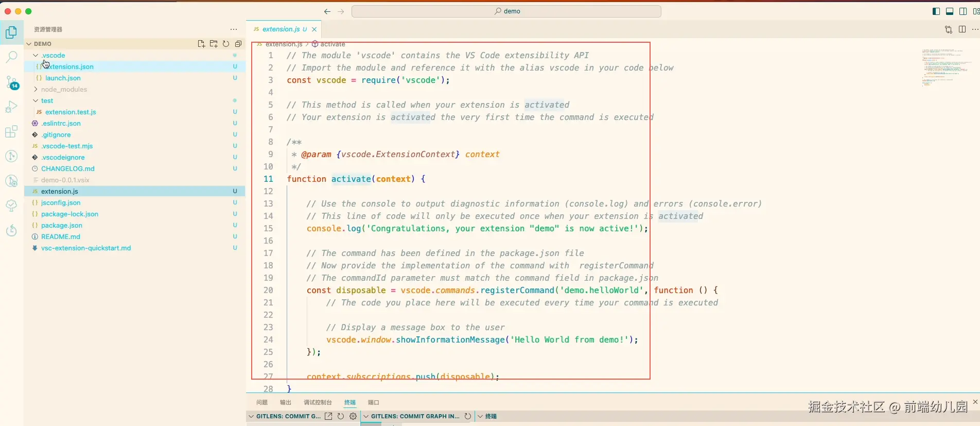
Task: Refresh GitLens Commit Graph Inspect section
Action: tap(468, 416)
